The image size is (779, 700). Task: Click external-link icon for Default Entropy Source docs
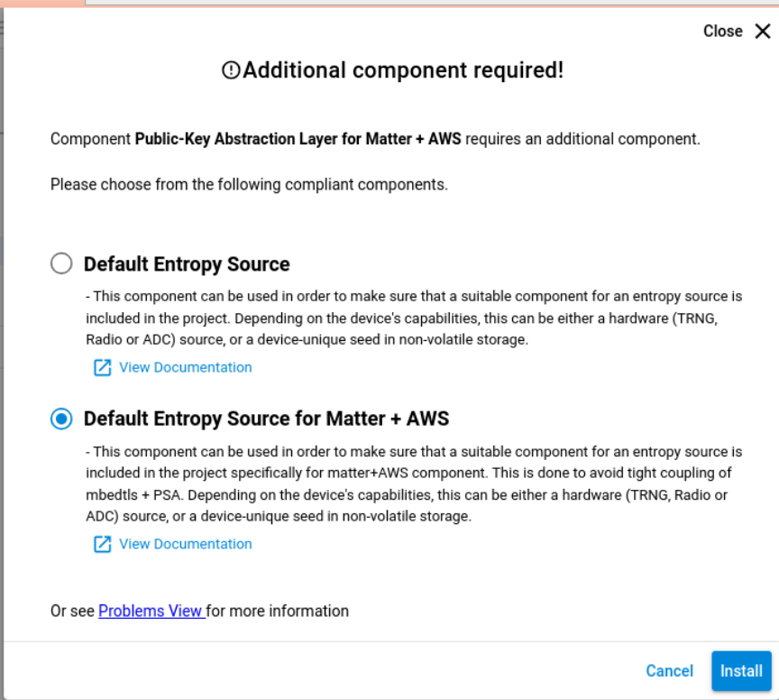pos(103,367)
